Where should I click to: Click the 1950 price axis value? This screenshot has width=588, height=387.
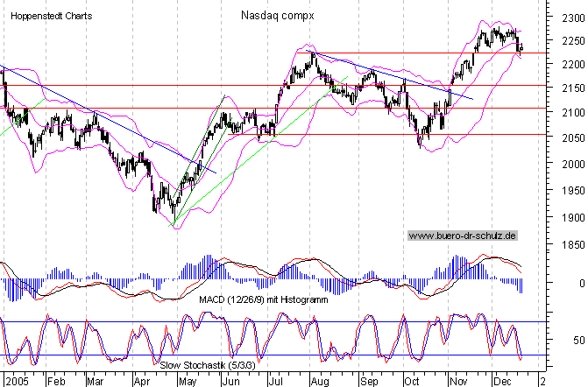(x=573, y=191)
